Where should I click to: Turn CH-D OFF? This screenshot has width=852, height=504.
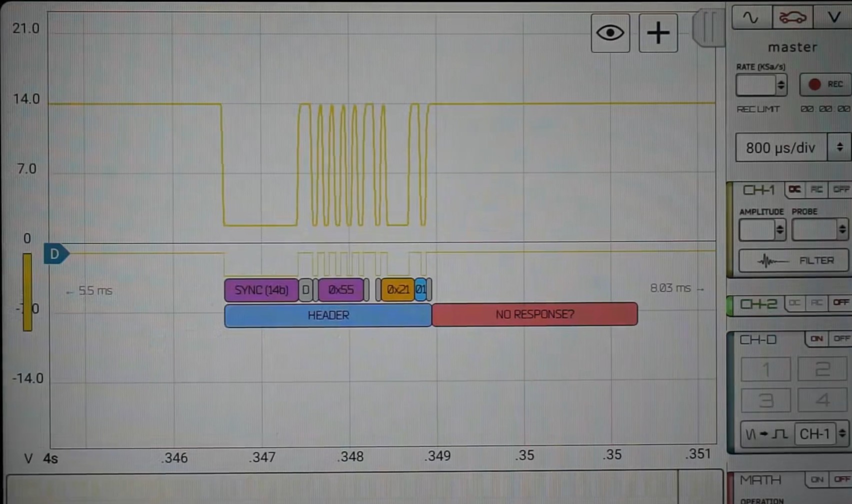click(841, 339)
